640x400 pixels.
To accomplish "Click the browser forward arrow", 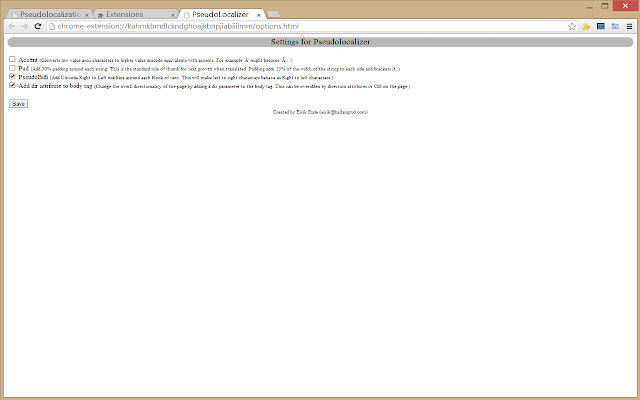I will tap(24, 26).
